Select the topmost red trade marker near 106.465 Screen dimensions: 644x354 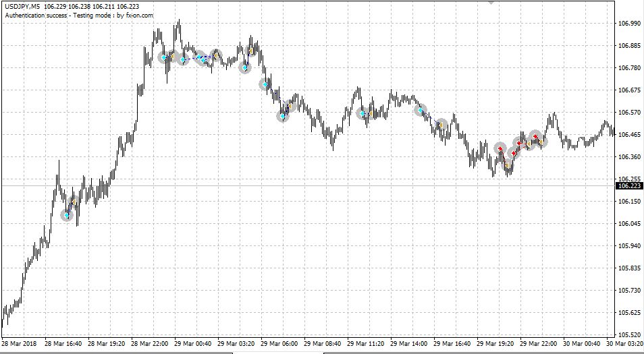coord(535,136)
